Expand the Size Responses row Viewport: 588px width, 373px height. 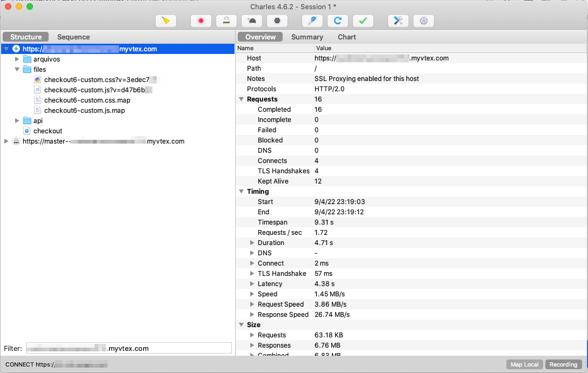pyautogui.click(x=252, y=345)
